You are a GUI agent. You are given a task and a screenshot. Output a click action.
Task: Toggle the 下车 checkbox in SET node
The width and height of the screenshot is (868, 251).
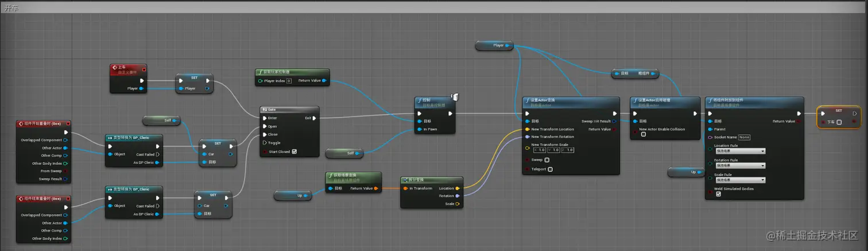(x=839, y=122)
